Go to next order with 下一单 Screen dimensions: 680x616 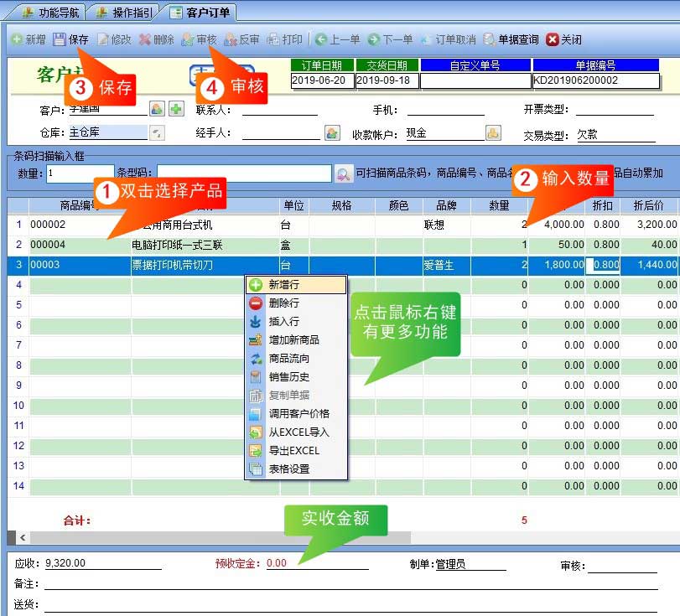(x=390, y=39)
